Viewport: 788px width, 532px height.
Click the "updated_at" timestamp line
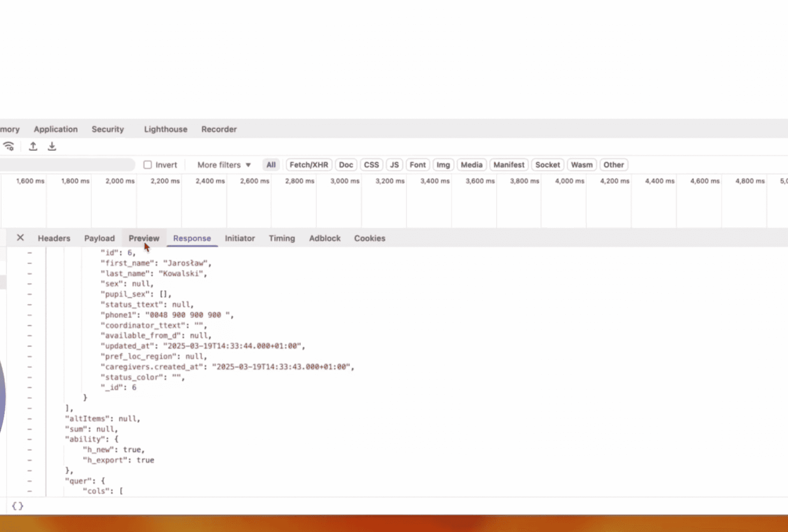pos(203,346)
